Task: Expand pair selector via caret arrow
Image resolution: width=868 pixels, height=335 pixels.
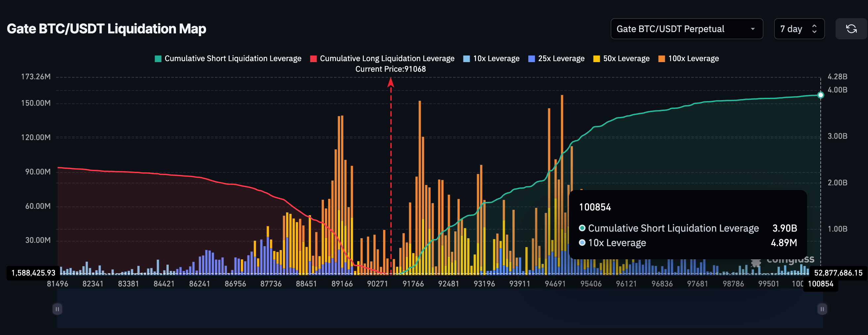Action: pos(753,29)
